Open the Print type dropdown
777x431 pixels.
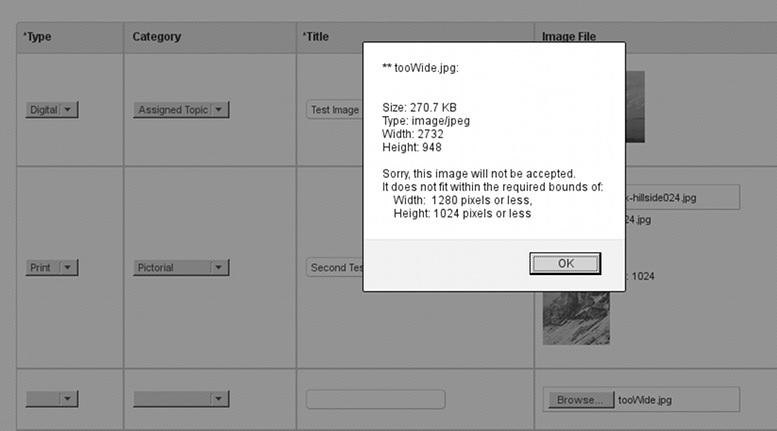(x=52, y=268)
